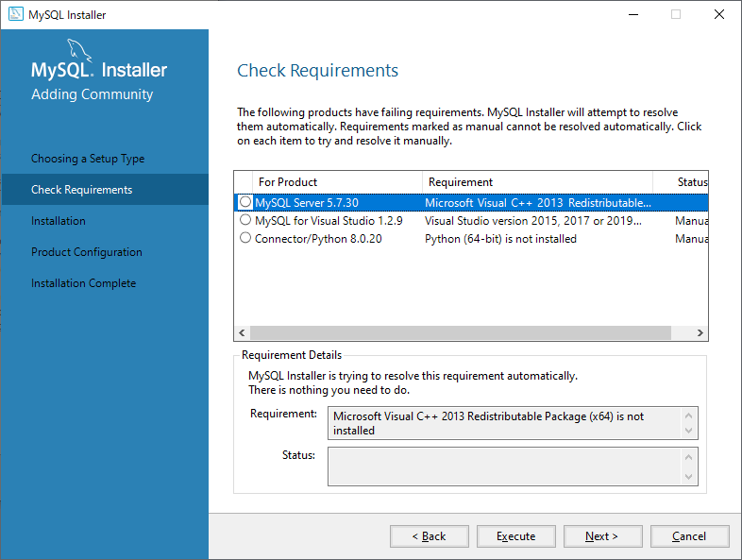Select the MySQL Server 5.7.30 radio button
742x560 pixels.
click(245, 202)
